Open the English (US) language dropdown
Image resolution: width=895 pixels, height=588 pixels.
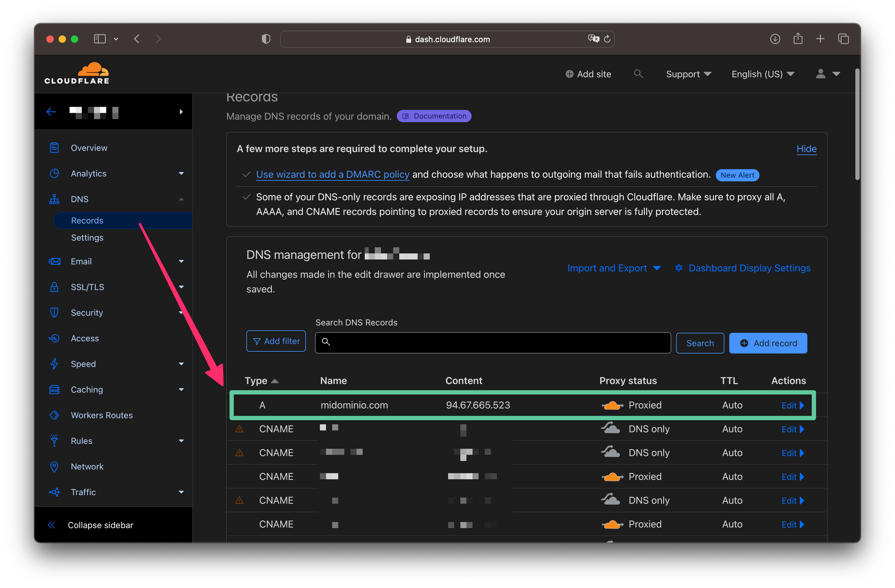[x=763, y=74]
